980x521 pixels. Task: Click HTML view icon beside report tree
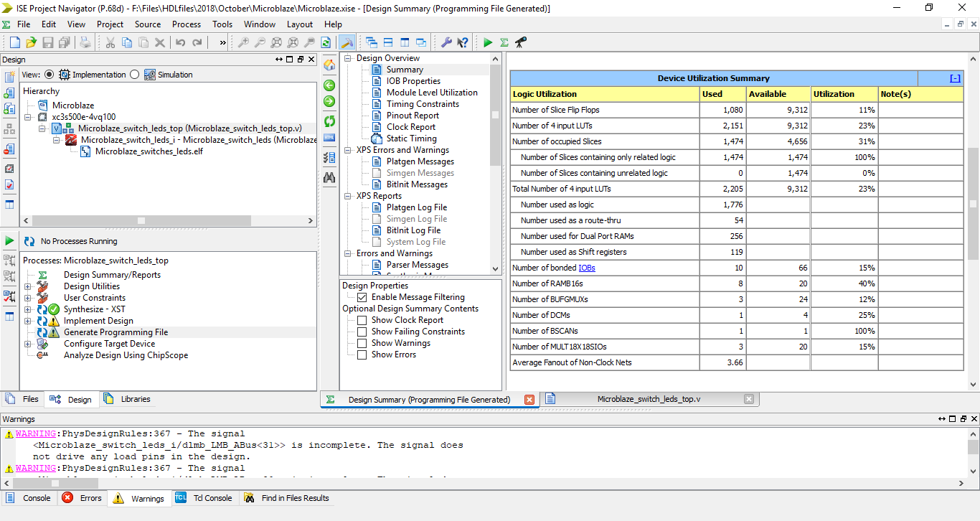point(329,136)
